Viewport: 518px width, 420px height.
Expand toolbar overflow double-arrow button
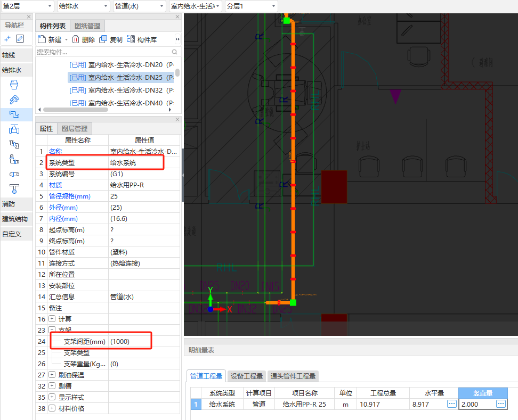tap(177, 39)
